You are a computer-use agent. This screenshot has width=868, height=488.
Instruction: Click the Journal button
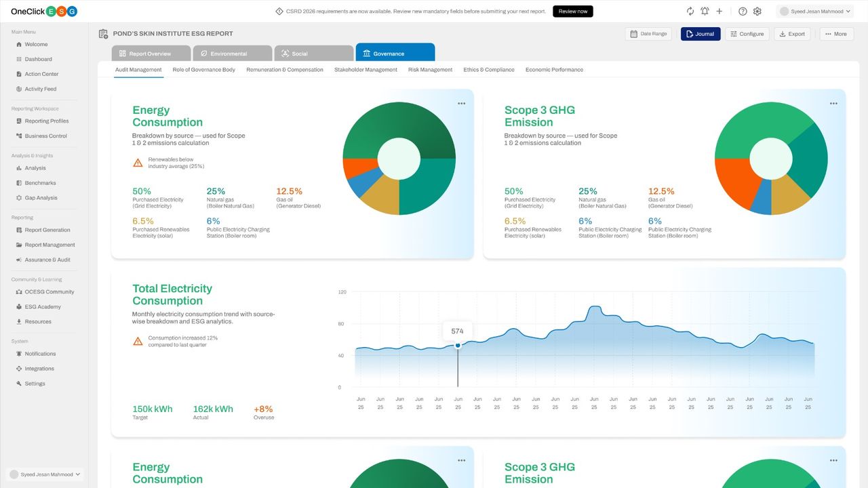click(701, 34)
